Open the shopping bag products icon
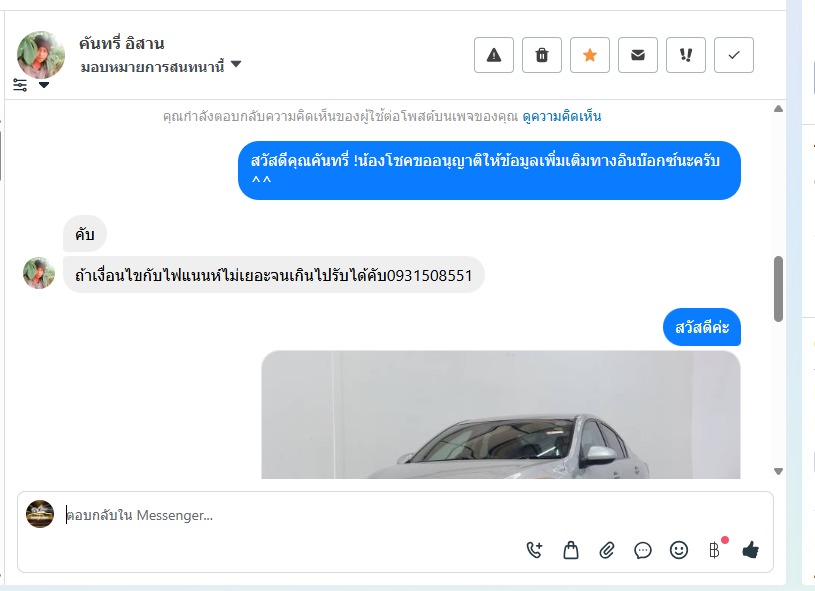Image resolution: width=815 pixels, height=591 pixels. click(571, 550)
